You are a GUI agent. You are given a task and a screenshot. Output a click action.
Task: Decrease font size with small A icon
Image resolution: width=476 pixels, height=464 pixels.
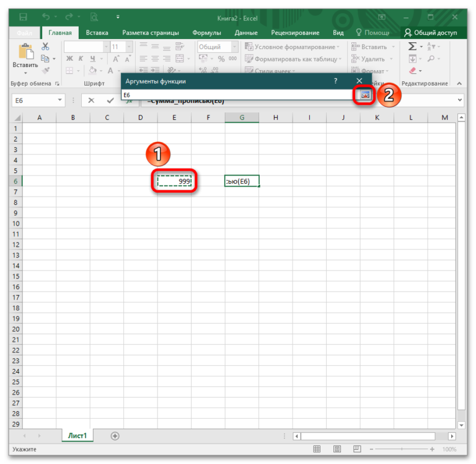click(128, 59)
